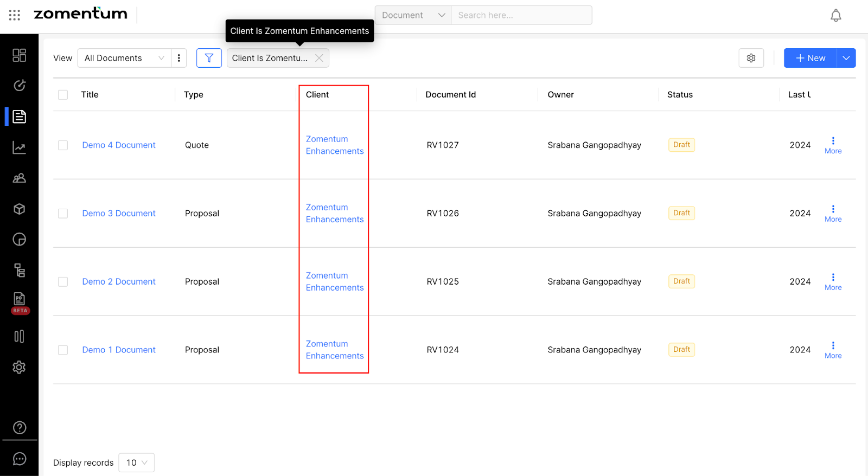This screenshot has width=868, height=476.
Task: Click the Document Id column header
Action: coord(451,95)
